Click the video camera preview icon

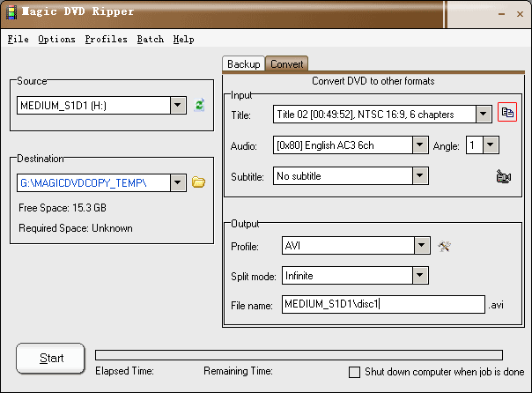tap(504, 176)
